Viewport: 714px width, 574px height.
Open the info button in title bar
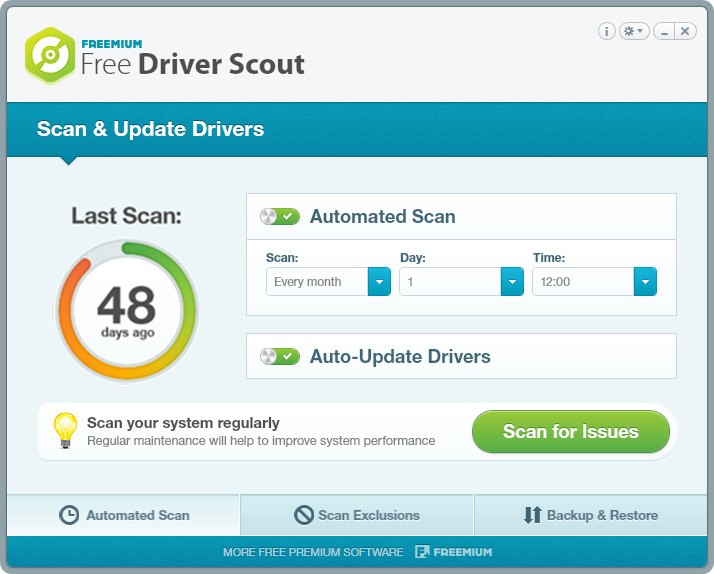[607, 31]
